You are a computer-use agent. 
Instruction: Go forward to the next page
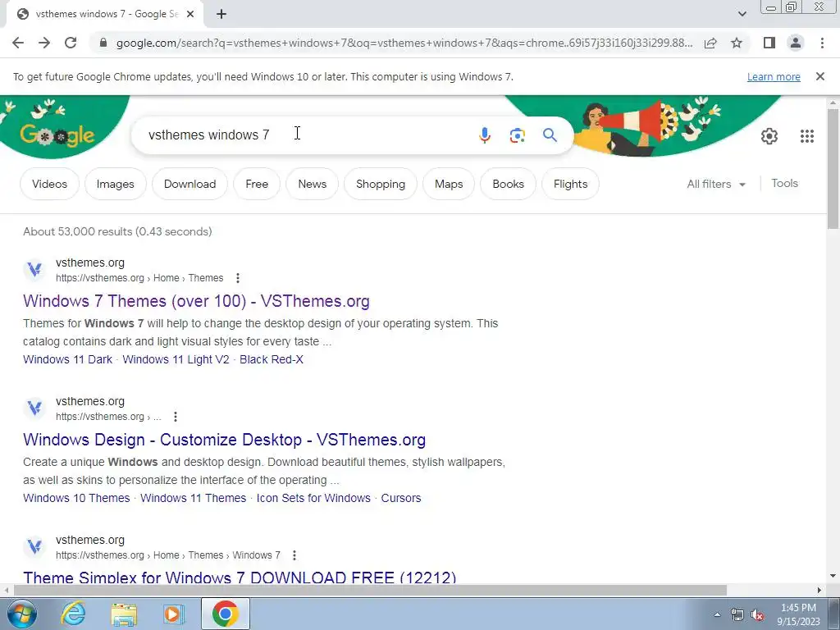pos(44,43)
